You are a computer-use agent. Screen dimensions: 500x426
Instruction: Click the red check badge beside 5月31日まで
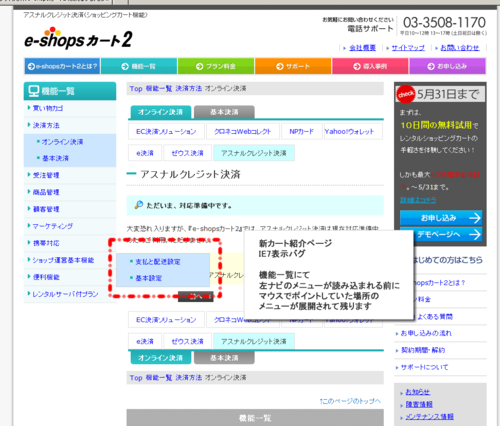click(406, 95)
